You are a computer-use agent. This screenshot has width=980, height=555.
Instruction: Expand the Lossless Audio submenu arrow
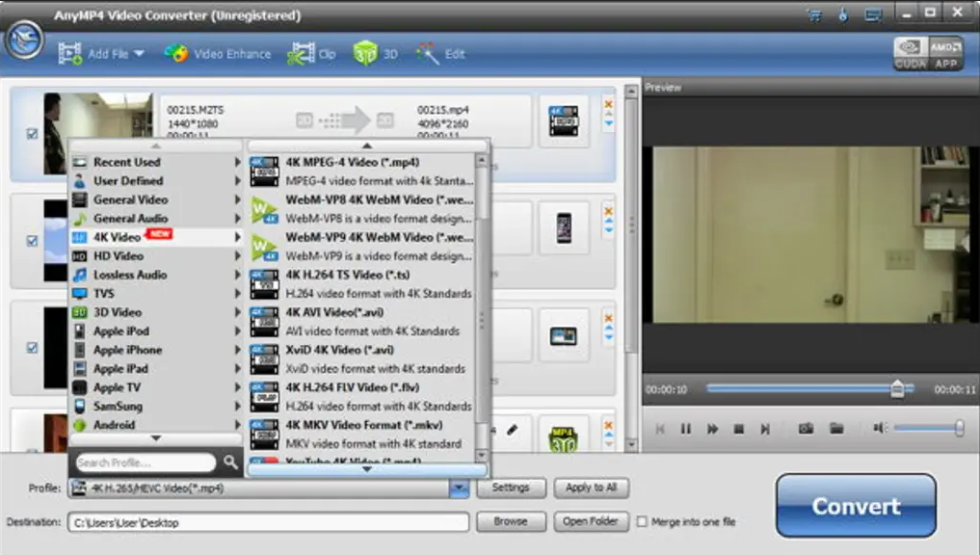pos(237,275)
